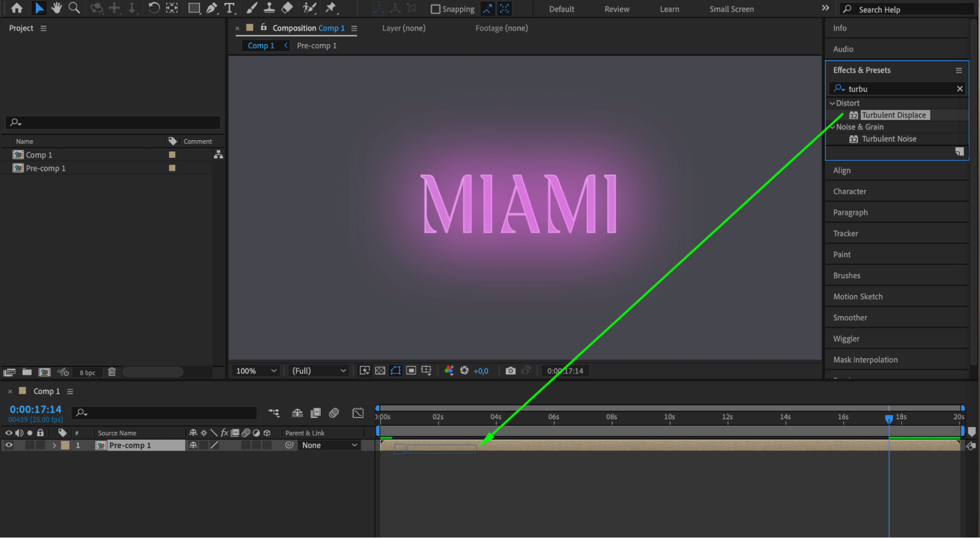Viewport: 980px width, 538px height.
Task: Select the Puppet Pin tool
Action: 331,8
